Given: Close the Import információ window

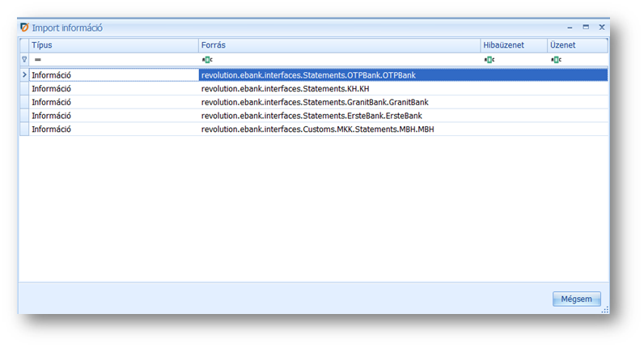Looking at the screenshot, I should [602, 28].
